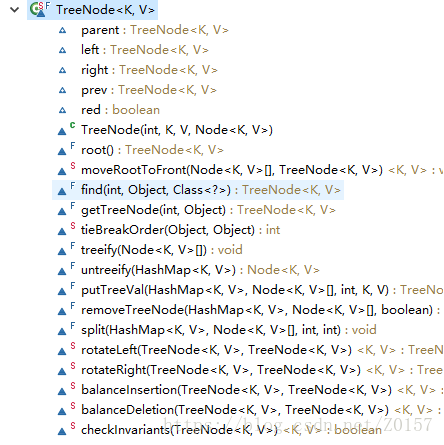Select the moveRootToFront method
Viewport: 444px width, 445px height.
pos(262,170)
